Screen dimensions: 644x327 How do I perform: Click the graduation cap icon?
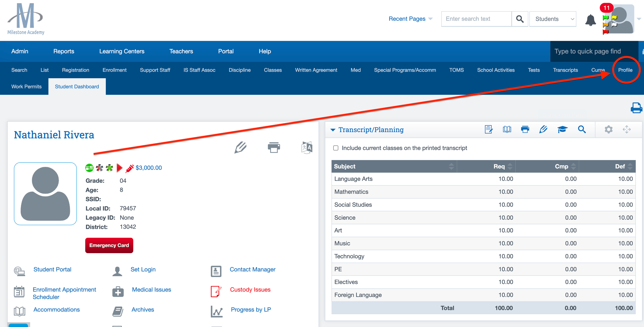pyautogui.click(x=562, y=129)
